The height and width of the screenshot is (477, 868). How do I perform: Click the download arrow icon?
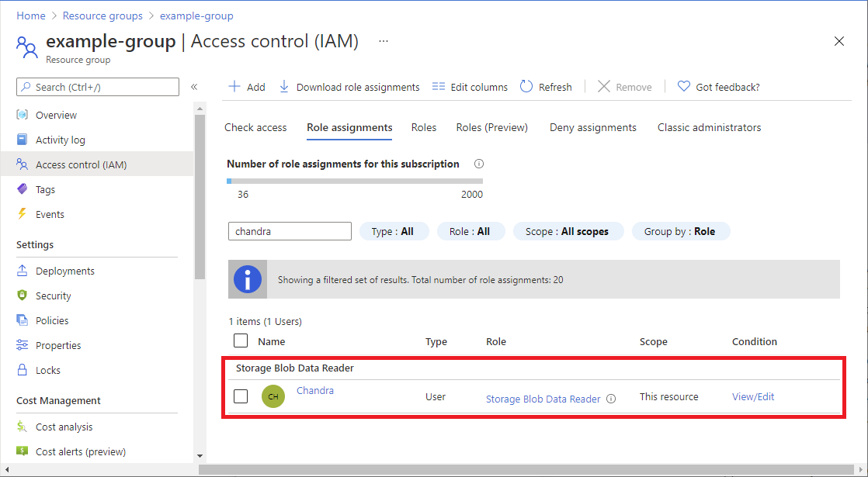click(284, 87)
